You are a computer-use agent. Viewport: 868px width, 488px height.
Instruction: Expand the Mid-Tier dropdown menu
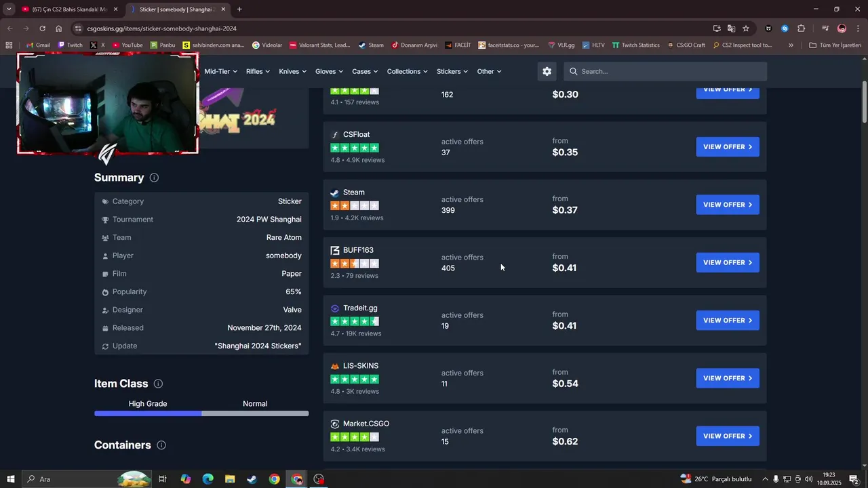point(220,71)
